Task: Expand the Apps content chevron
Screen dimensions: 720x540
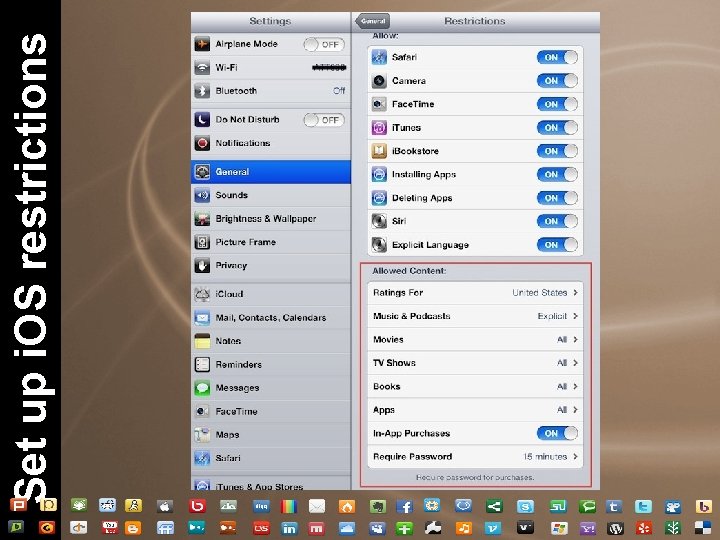Action: click(x=575, y=410)
